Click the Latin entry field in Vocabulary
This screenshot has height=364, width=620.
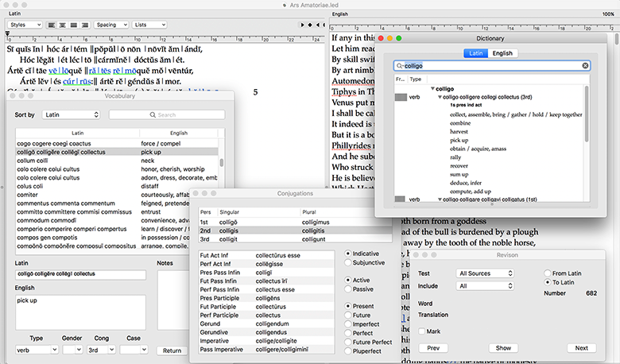(80, 274)
